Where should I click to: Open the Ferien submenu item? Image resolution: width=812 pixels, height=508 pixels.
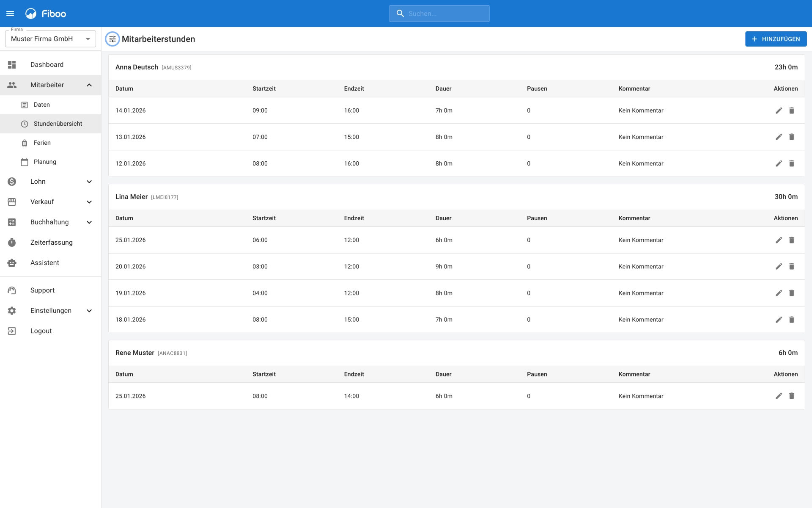(42, 143)
